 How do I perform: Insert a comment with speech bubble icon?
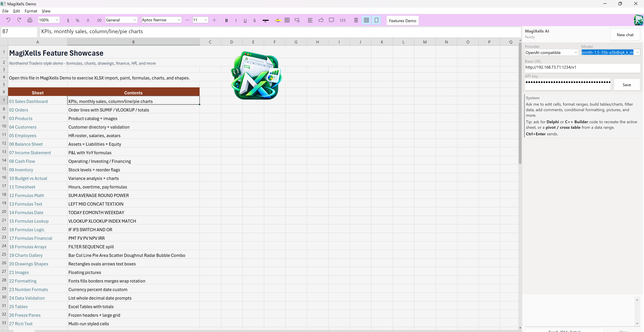pyautogui.click(x=331, y=20)
